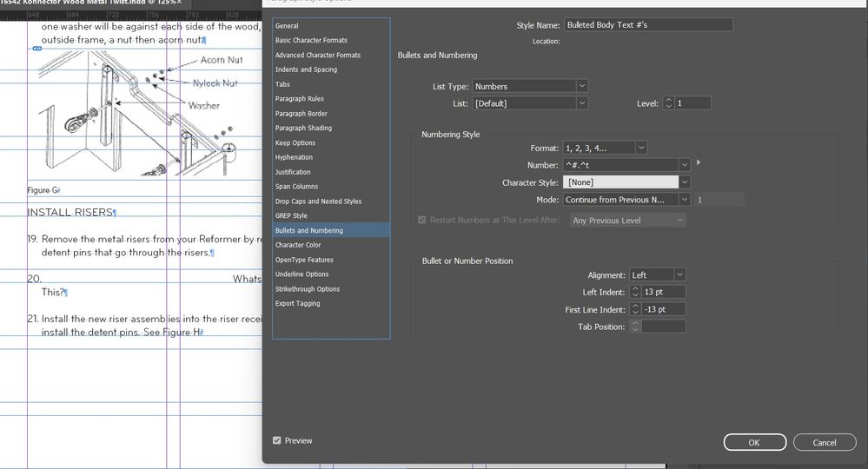
Task: Open the Number field dropdown arrow
Action: click(684, 165)
